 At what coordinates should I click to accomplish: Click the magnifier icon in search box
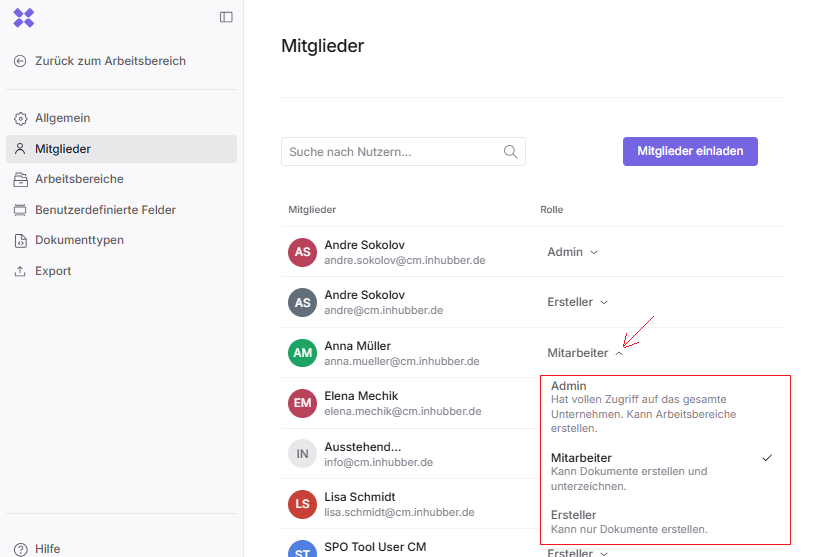[510, 152]
